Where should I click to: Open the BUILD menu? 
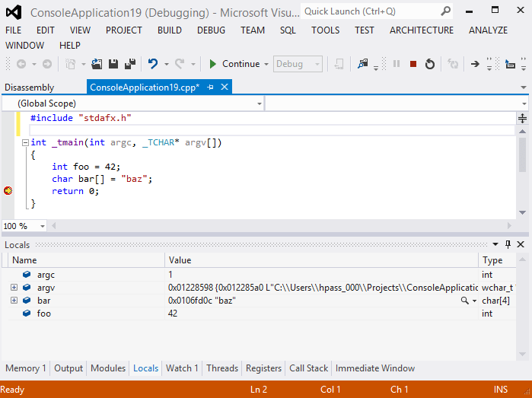(x=169, y=30)
